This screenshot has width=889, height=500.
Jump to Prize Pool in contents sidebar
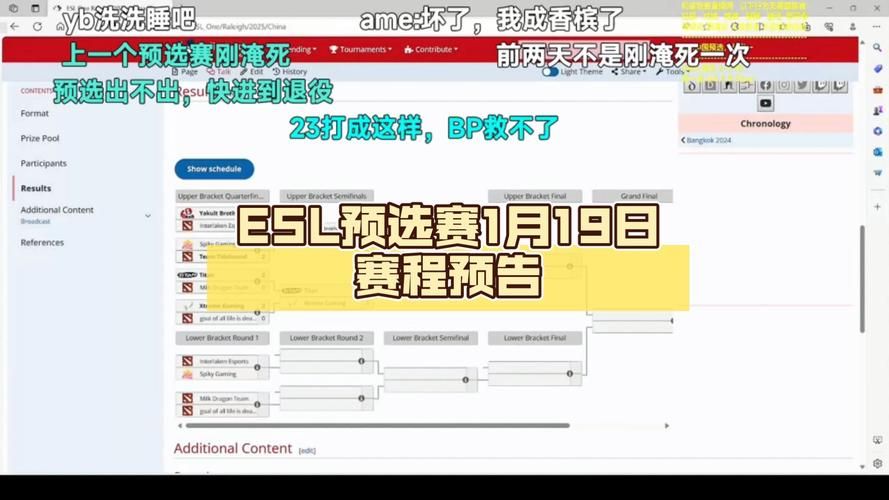pyautogui.click(x=40, y=138)
